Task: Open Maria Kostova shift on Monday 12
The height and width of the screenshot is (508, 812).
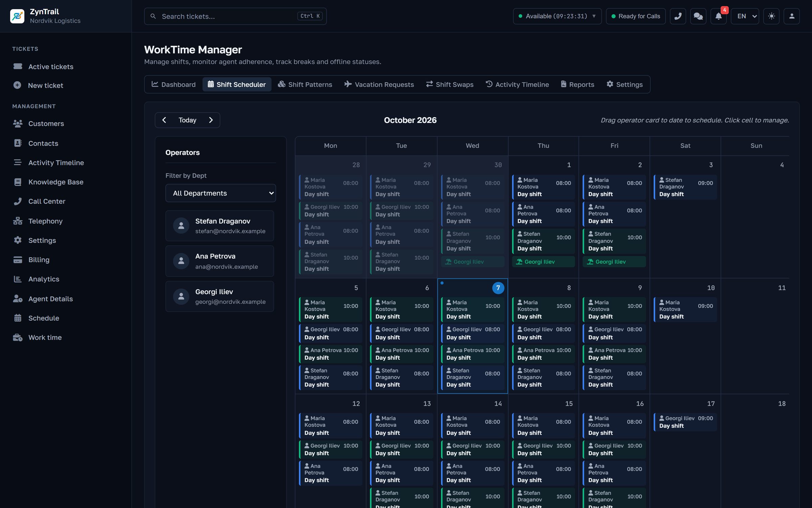Action: [331, 425]
